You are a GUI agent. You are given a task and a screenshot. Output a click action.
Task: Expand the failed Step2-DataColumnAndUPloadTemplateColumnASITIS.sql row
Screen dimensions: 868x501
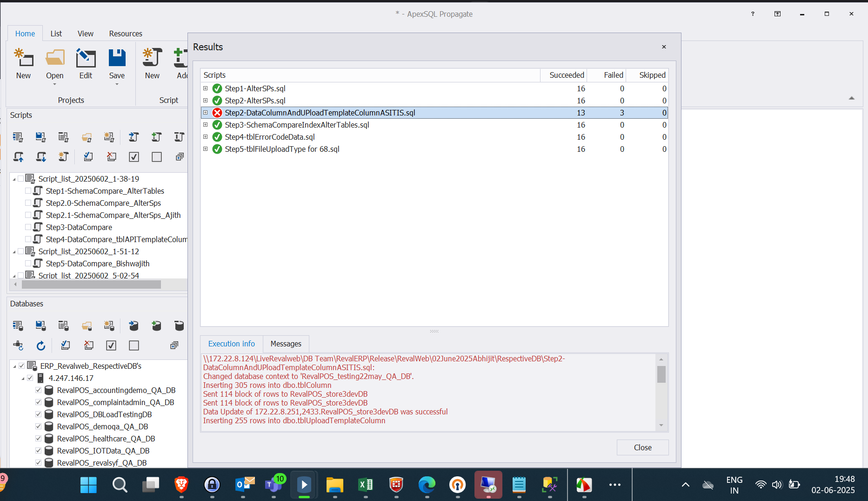tap(205, 113)
